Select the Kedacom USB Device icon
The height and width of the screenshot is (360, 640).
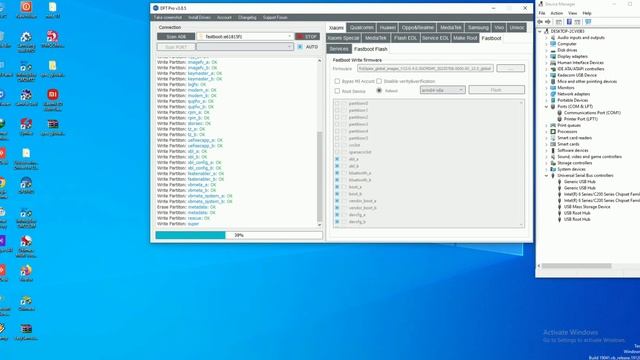(553, 75)
